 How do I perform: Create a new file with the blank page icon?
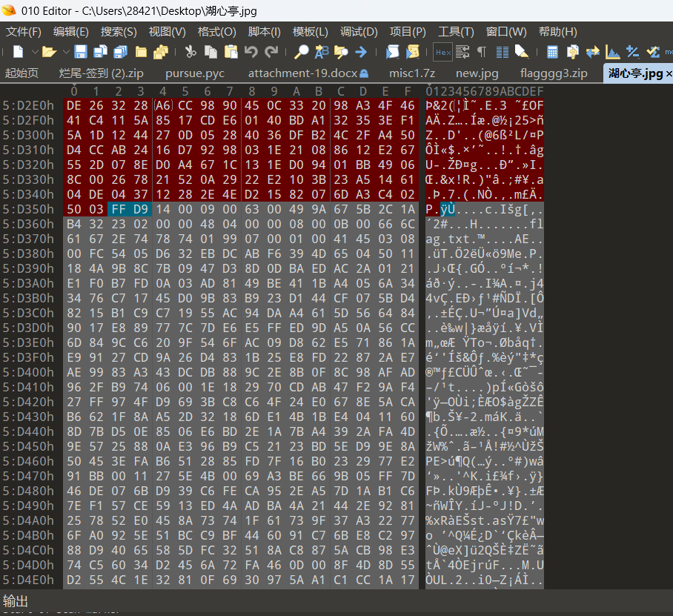(18, 52)
